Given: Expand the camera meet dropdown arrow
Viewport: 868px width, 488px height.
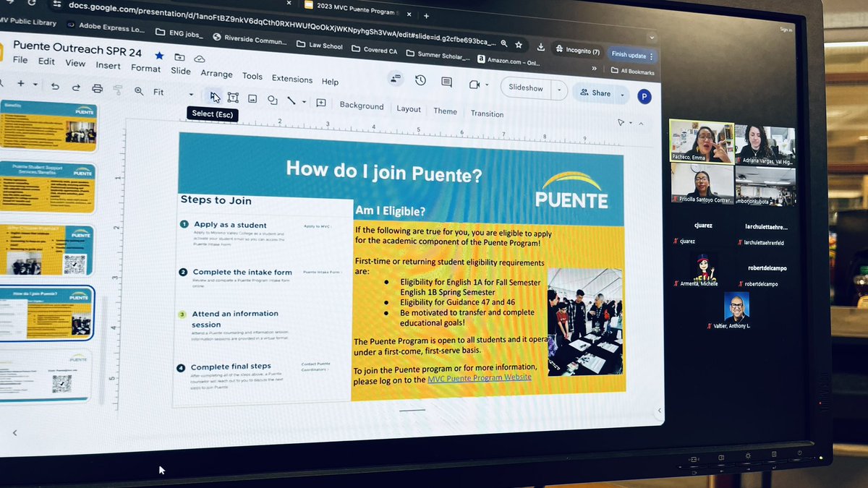Looking at the screenshot, I should pos(488,85).
